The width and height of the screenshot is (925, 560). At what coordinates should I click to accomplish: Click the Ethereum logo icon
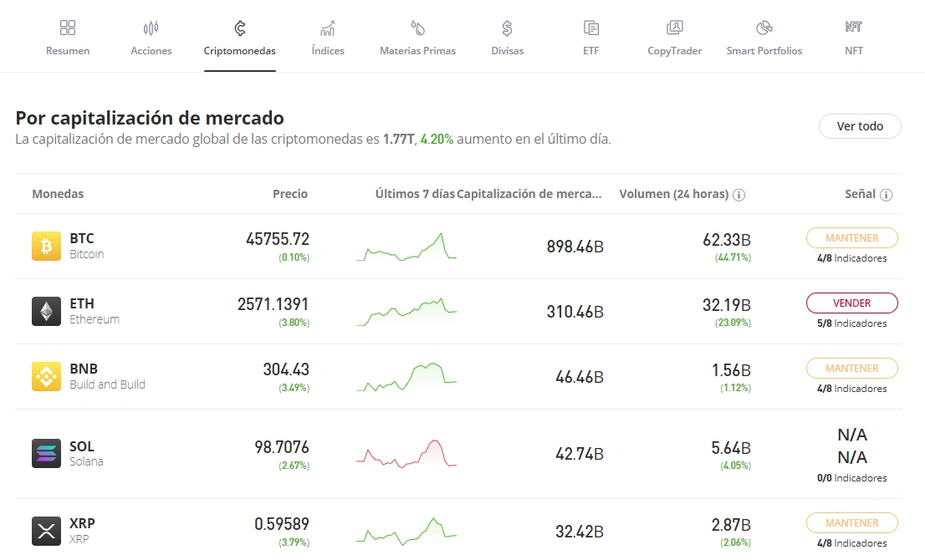46,311
